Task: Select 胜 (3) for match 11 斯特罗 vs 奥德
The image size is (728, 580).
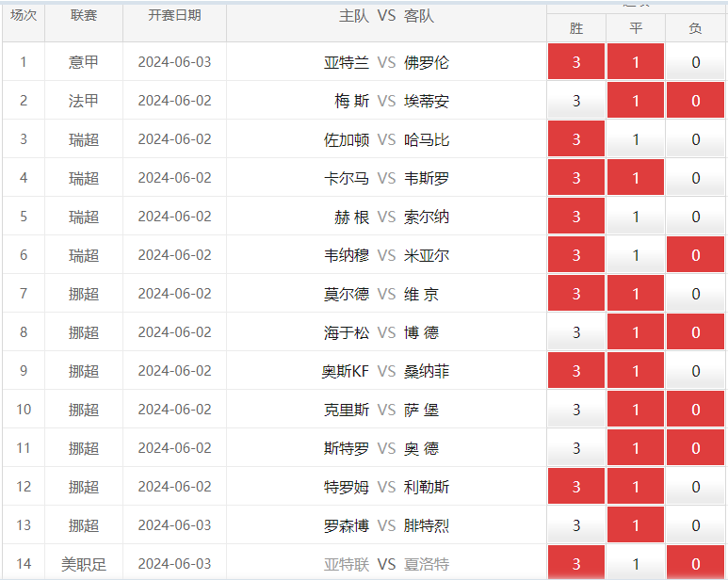Action: [x=576, y=448]
